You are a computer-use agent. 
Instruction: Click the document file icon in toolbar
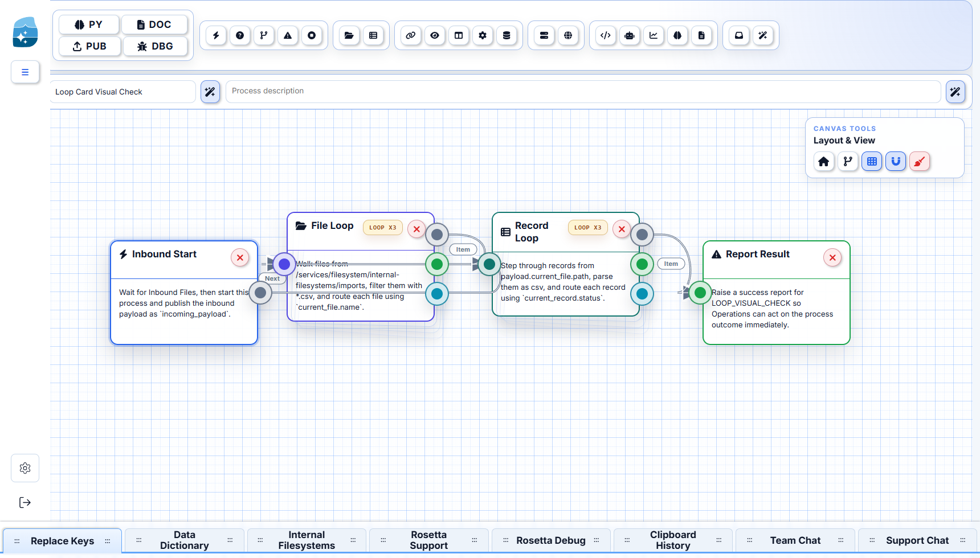click(701, 35)
